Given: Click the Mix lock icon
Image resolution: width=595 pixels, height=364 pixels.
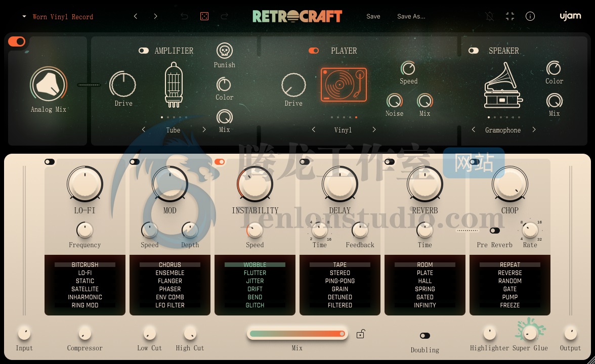Looking at the screenshot, I should tap(360, 334).
